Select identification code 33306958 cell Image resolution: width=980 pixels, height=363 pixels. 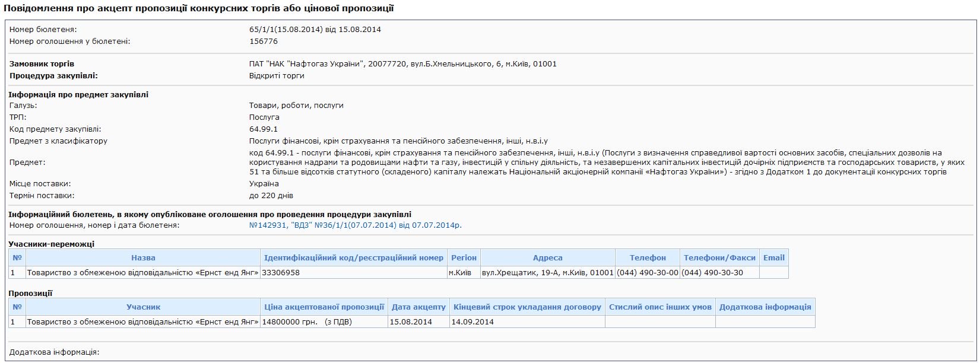[354, 272]
